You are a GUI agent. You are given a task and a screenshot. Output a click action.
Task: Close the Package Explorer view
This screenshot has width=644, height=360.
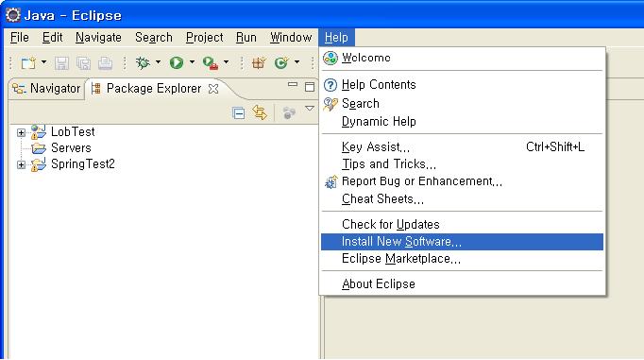213,89
